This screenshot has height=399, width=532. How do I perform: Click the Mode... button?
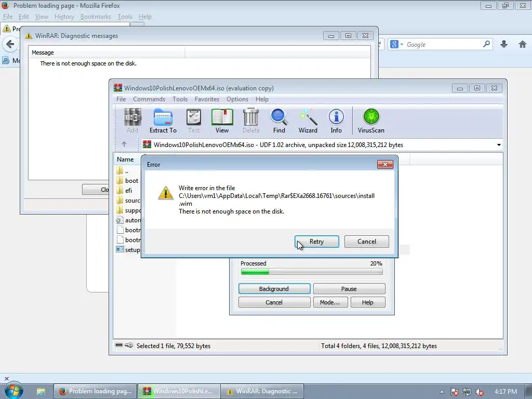pyautogui.click(x=330, y=302)
